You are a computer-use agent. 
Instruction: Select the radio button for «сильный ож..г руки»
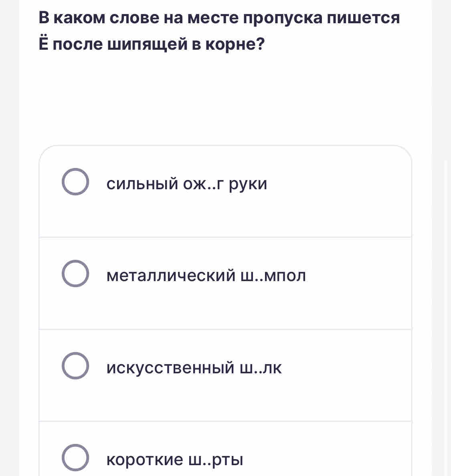[x=75, y=182]
